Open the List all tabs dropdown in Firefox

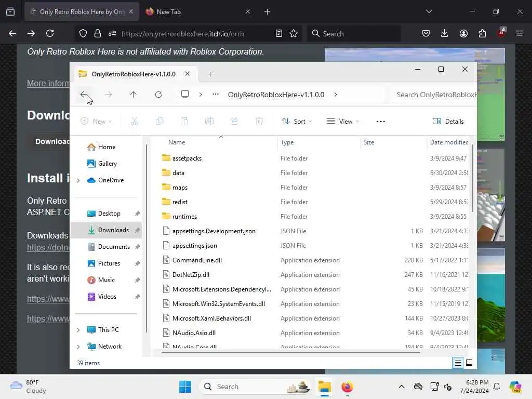[x=429, y=11]
